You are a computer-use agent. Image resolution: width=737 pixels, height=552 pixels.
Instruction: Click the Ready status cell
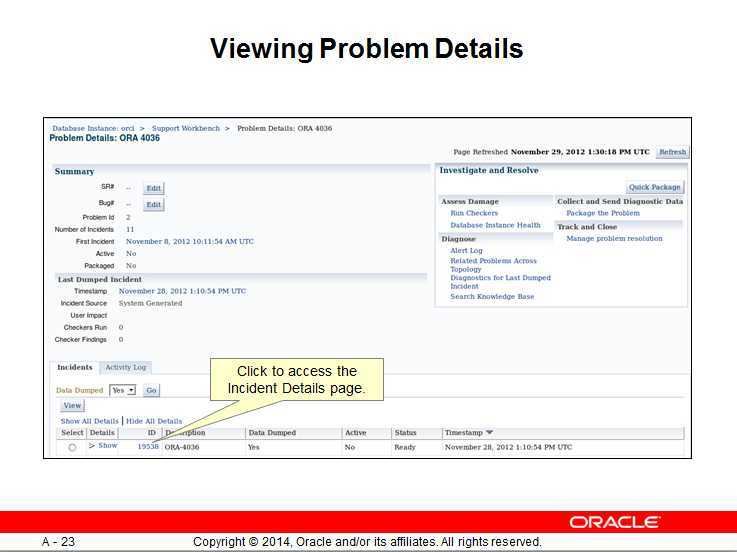coord(405,447)
